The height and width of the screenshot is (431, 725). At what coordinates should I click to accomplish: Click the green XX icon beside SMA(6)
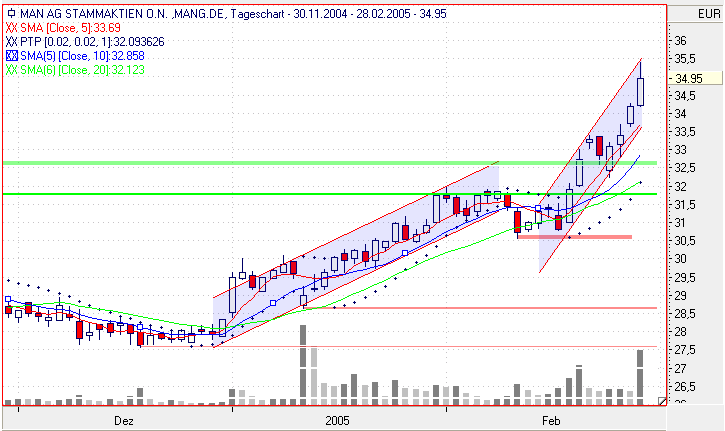(12, 70)
